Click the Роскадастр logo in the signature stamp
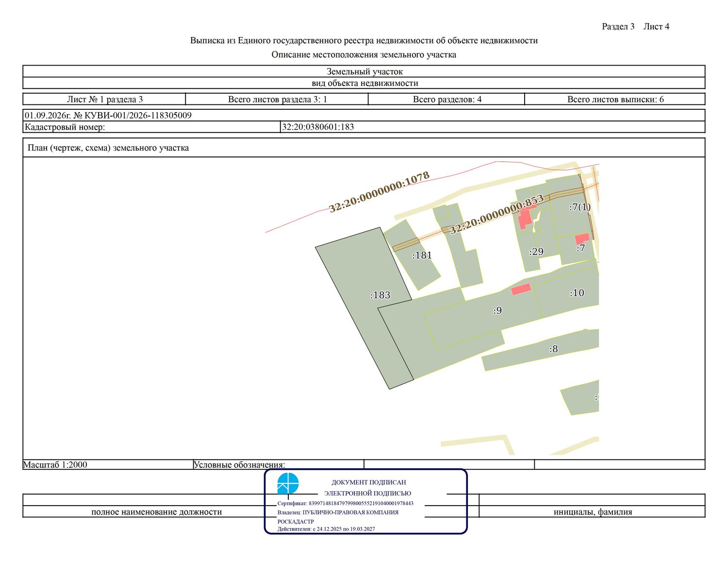The height and width of the screenshot is (563, 728). [x=288, y=484]
